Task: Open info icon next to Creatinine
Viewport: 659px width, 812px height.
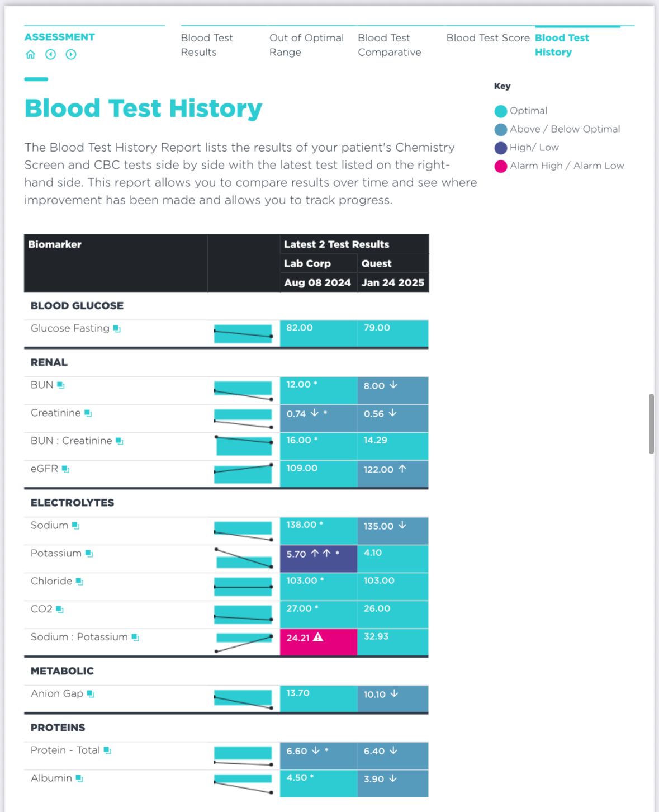Action: [88, 413]
